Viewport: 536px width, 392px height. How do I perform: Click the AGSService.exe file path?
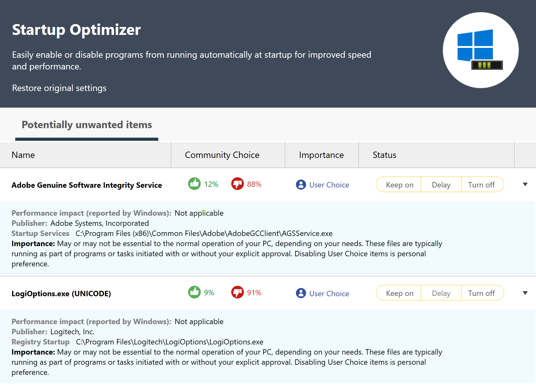coord(204,233)
